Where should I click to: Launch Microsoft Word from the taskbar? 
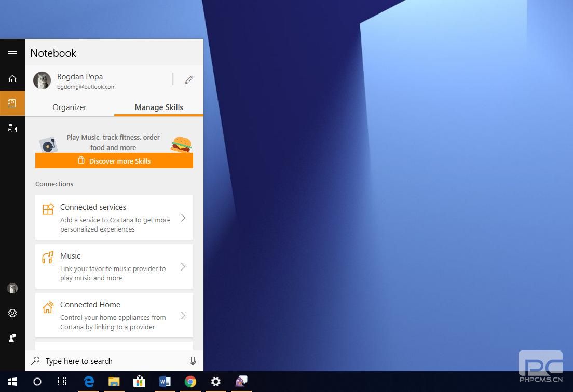[x=165, y=382]
